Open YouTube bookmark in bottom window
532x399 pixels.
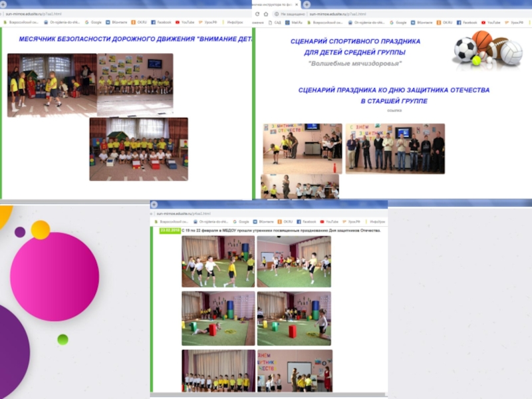[329, 221]
